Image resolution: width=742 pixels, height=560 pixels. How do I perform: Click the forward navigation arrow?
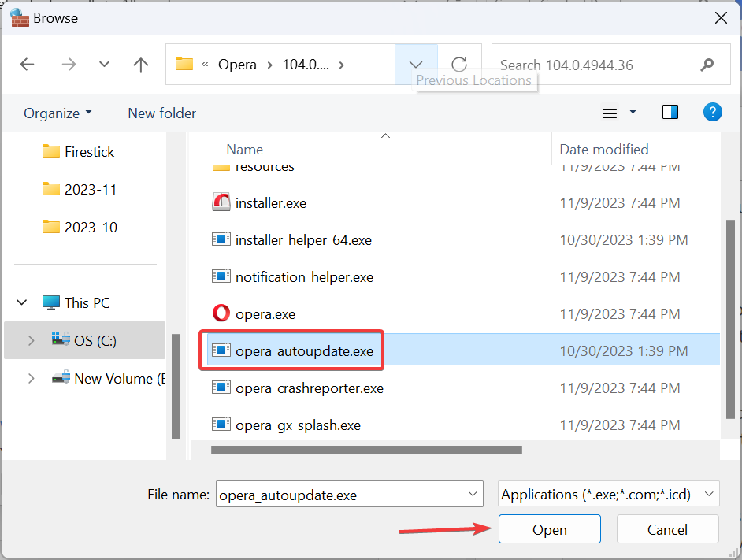click(69, 65)
